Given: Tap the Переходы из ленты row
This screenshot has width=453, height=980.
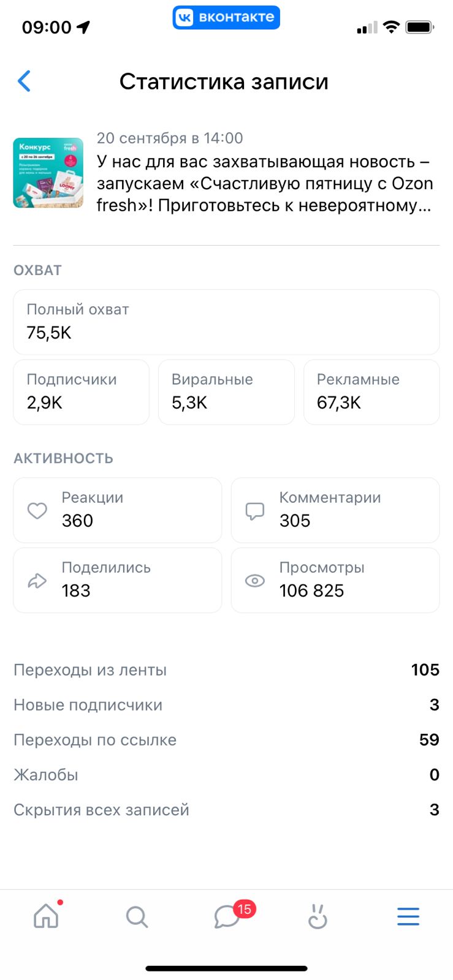Looking at the screenshot, I should click(x=226, y=670).
